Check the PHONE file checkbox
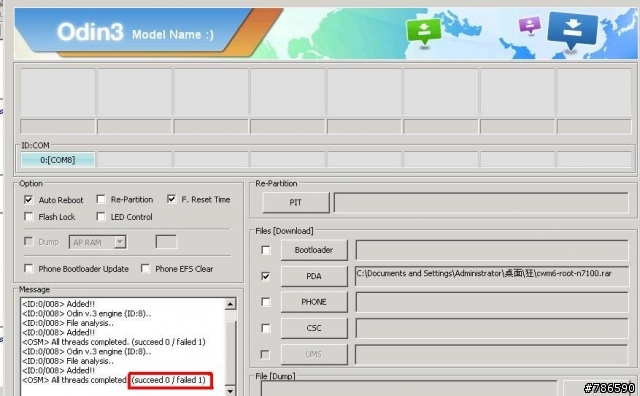 [x=266, y=302]
